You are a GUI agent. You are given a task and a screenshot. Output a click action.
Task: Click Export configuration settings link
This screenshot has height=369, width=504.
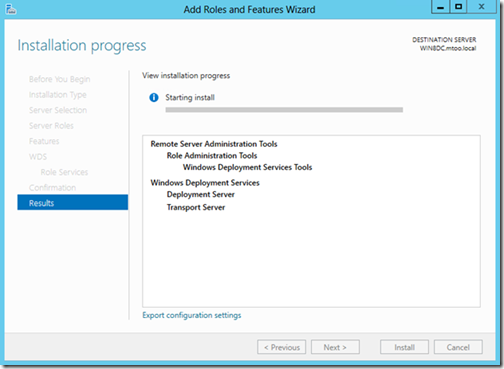click(192, 315)
